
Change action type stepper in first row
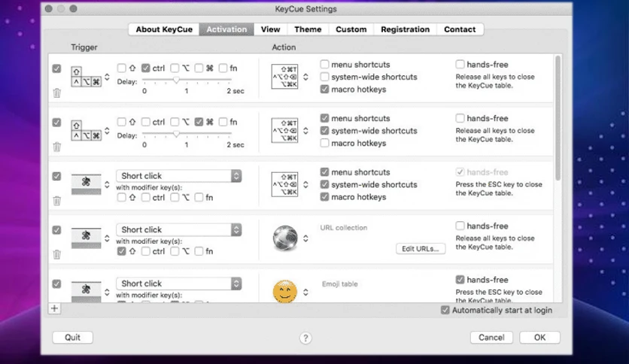pyautogui.click(x=305, y=77)
